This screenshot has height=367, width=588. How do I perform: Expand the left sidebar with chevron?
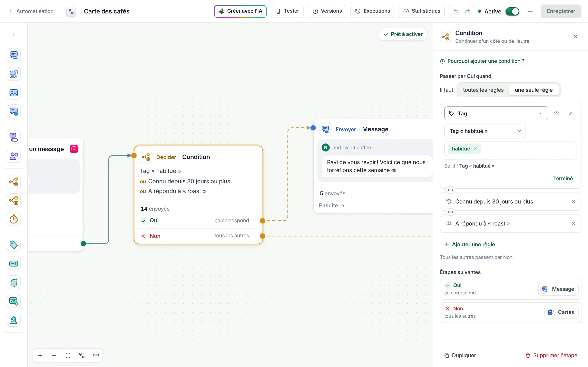(x=14, y=35)
